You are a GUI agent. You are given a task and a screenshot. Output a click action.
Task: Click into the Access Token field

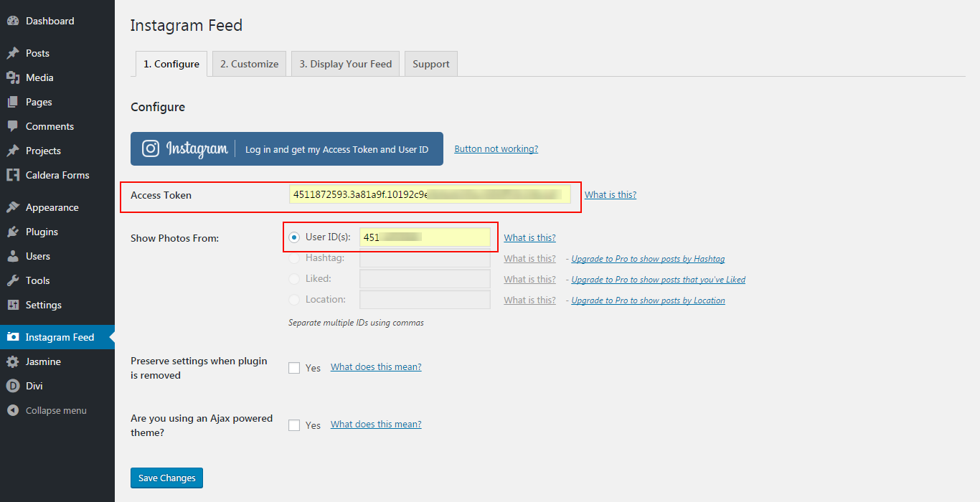tap(430, 194)
